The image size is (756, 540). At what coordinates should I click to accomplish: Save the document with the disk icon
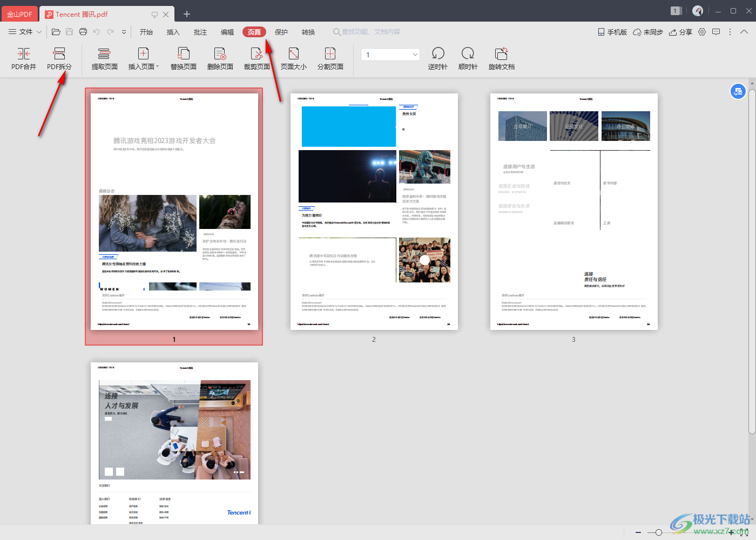(x=69, y=32)
